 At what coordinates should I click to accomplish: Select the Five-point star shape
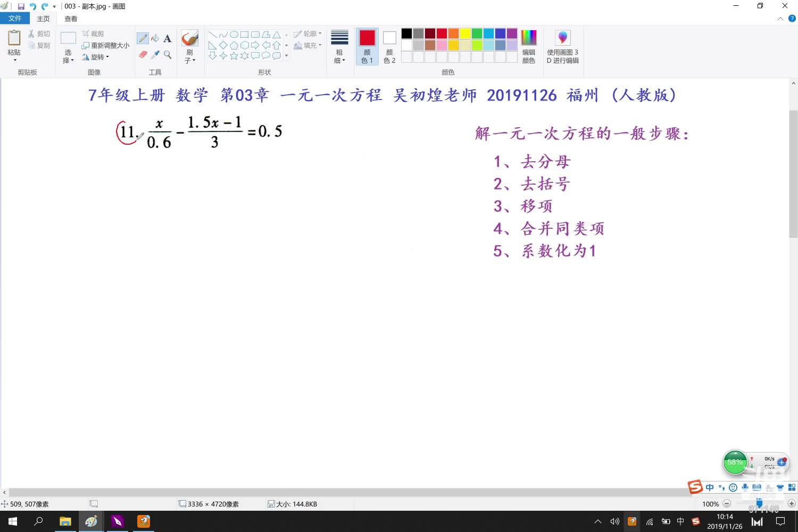pyautogui.click(x=234, y=55)
